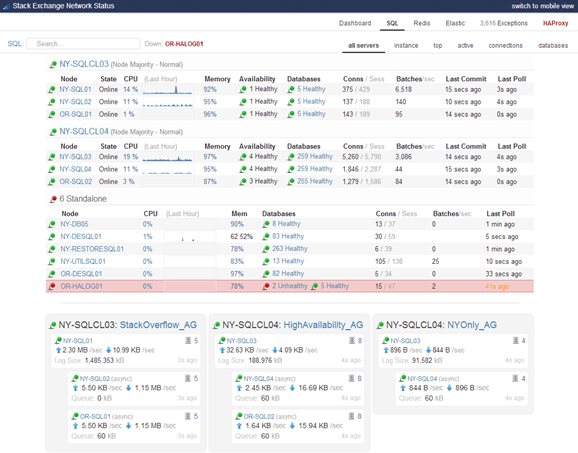Click the status icon of NYOnly_AG card title
This screenshot has width=578, height=453.
[380, 325]
